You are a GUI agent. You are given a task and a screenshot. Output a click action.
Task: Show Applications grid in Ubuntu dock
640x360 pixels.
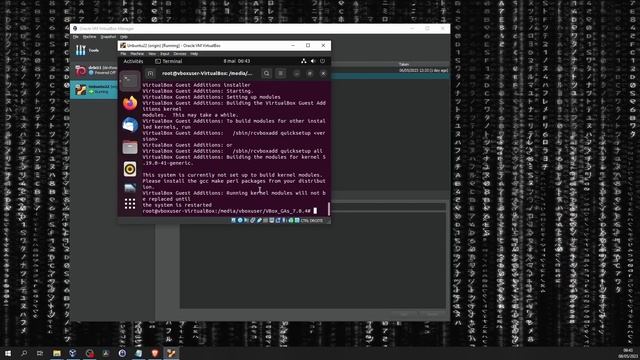point(130,204)
